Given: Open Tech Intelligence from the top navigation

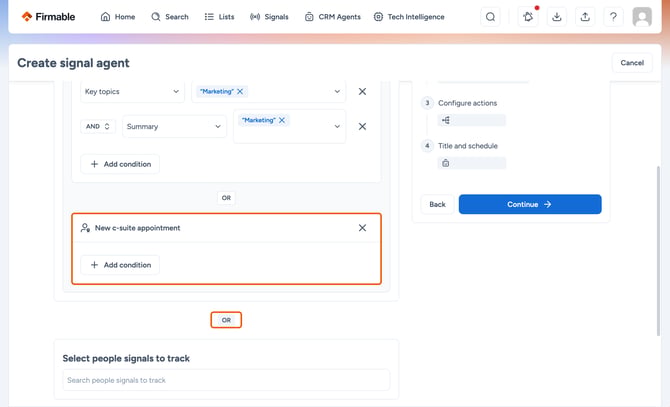Looking at the screenshot, I should (x=409, y=17).
